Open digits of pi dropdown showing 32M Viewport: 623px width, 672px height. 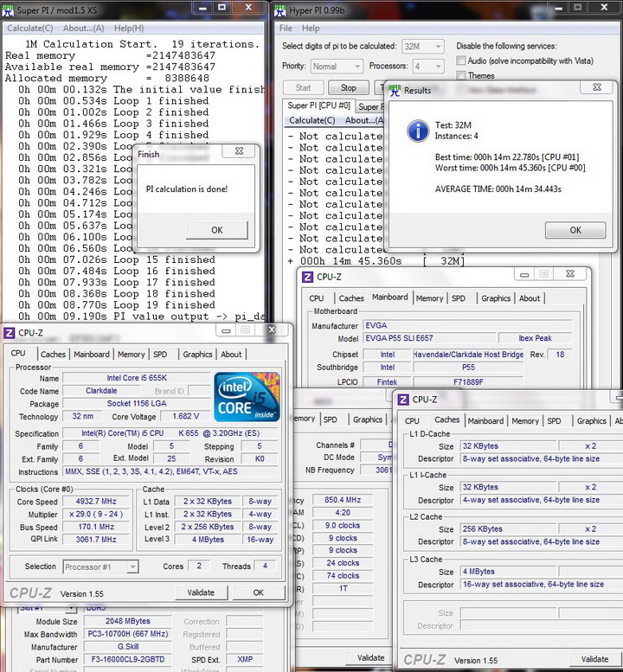pyautogui.click(x=422, y=47)
